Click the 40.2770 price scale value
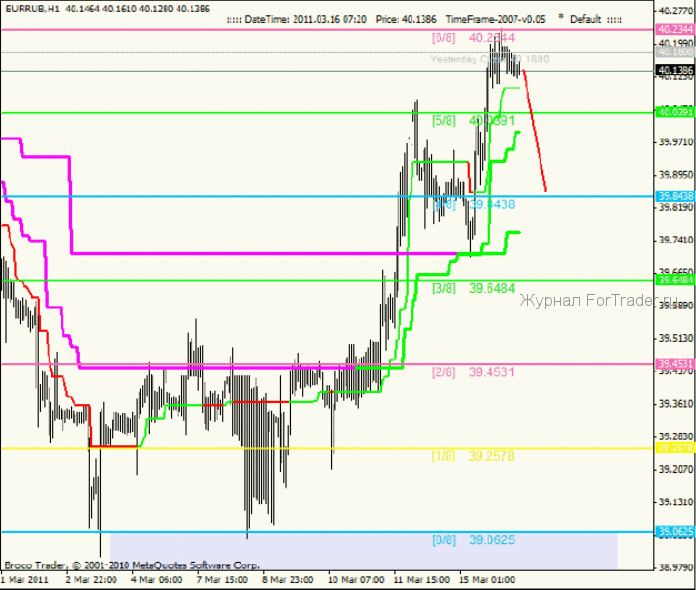Viewport: 696px width, 590px height. click(676, 10)
